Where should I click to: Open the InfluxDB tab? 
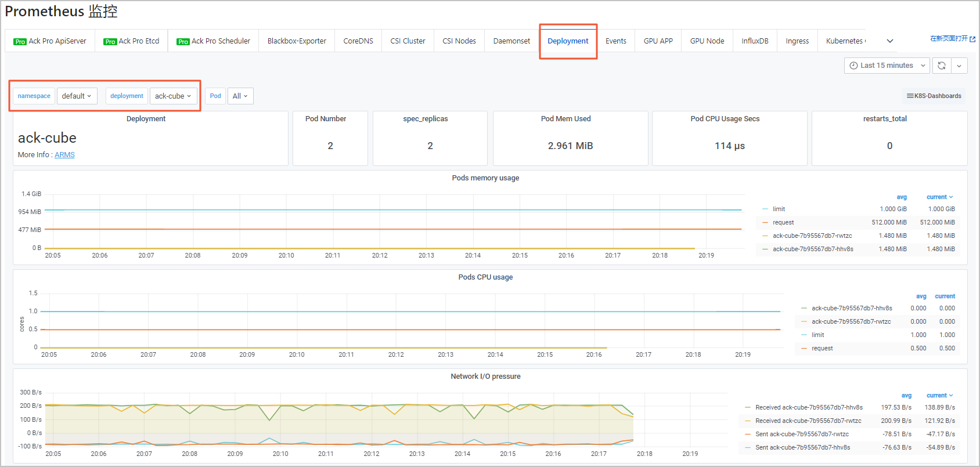coord(755,41)
